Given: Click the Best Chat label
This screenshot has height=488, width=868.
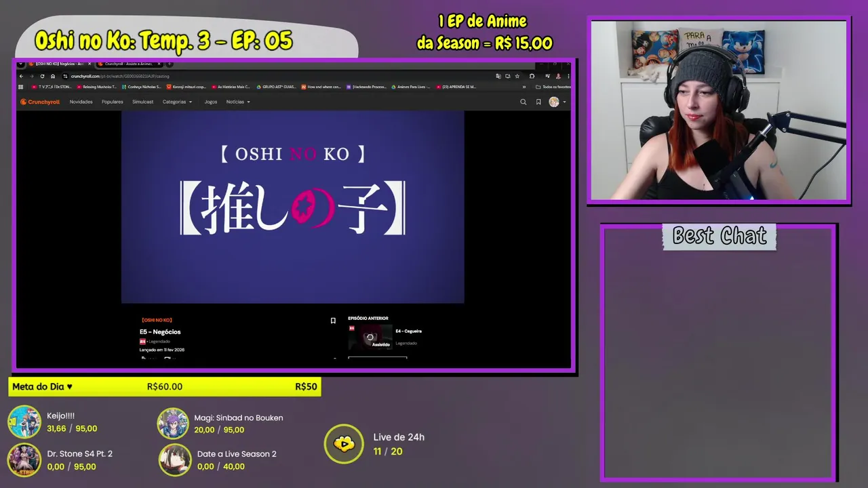Looking at the screenshot, I should pos(719,236).
